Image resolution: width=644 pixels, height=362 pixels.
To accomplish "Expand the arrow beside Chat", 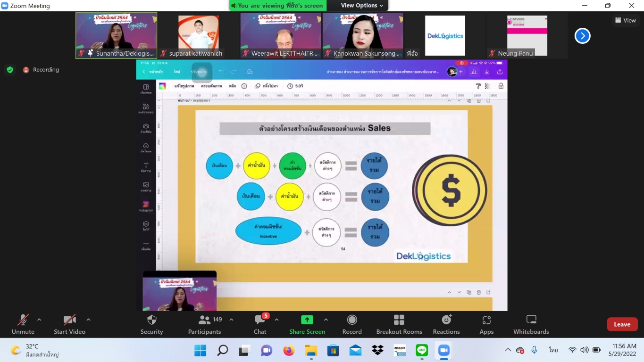I will tap(276, 320).
